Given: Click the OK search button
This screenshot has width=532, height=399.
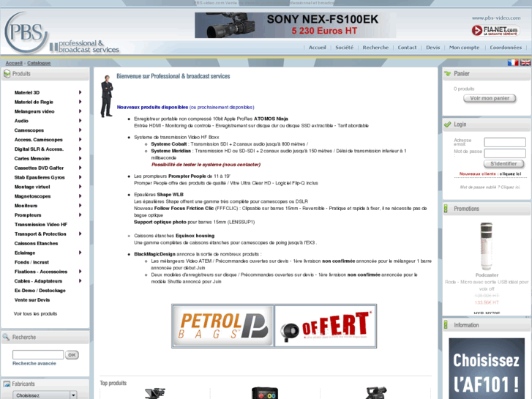Looking at the screenshot, I should [72, 355].
